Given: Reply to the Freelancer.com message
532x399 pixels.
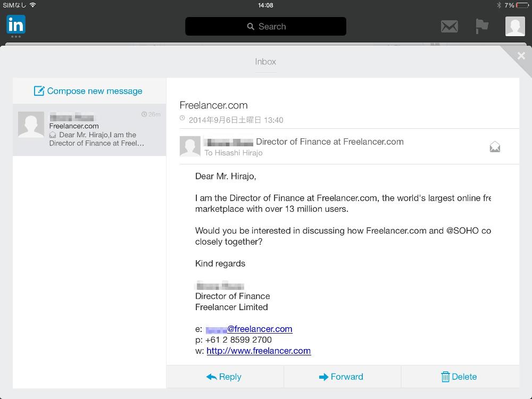Looking at the screenshot, I should tap(225, 377).
